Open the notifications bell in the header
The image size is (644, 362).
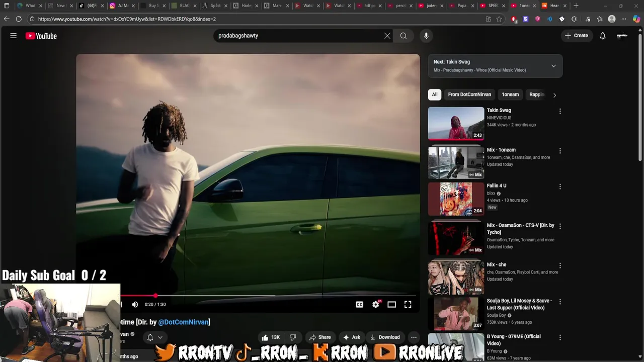coord(603,36)
